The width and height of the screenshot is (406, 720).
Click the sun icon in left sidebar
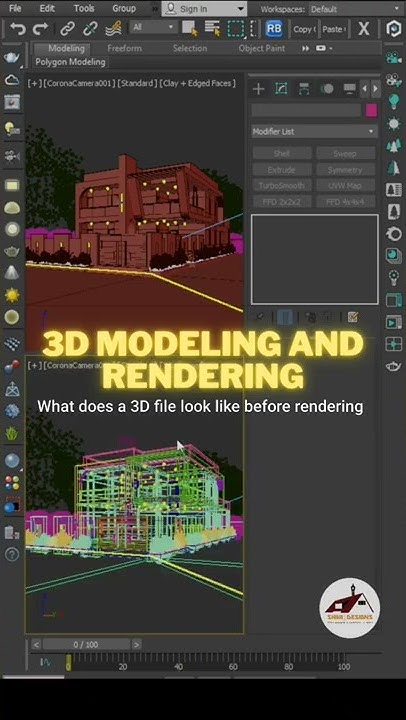[x=12, y=295]
